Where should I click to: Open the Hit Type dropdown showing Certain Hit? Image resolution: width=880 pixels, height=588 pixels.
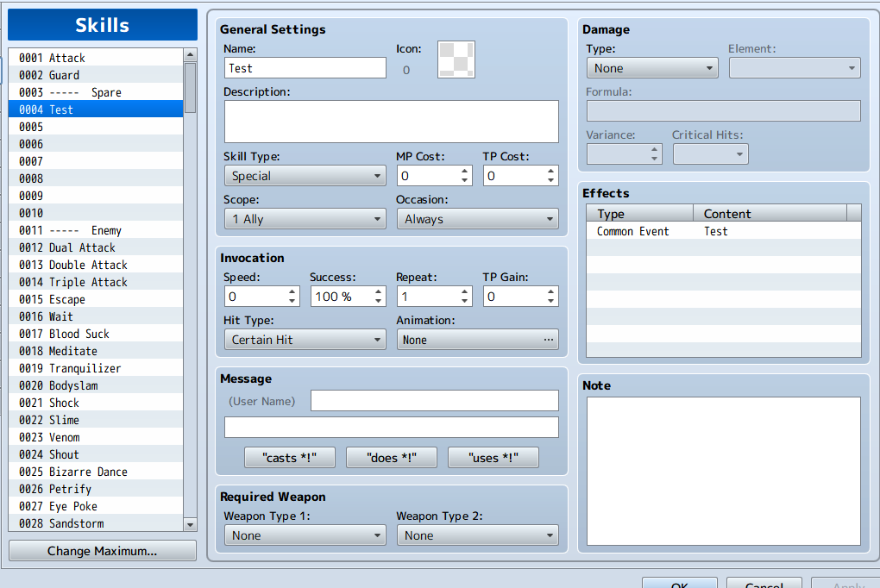[305, 340]
